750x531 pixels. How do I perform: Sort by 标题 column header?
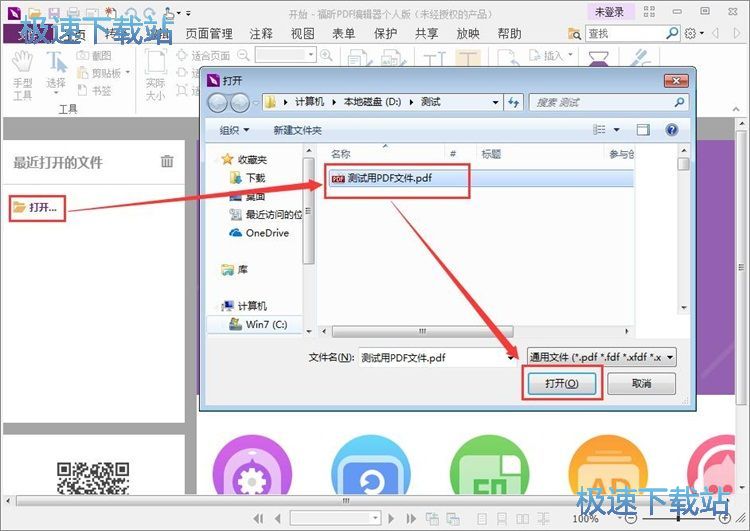(x=491, y=154)
